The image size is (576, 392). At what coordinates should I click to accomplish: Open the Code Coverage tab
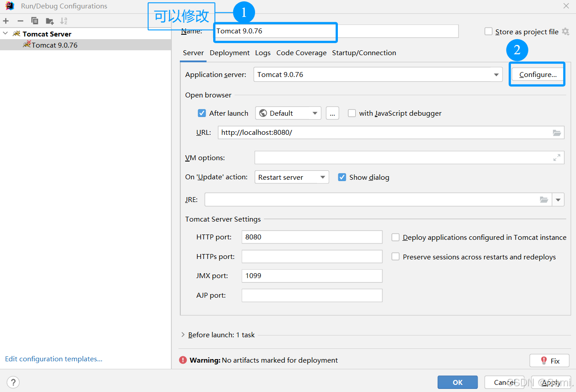tap(301, 53)
